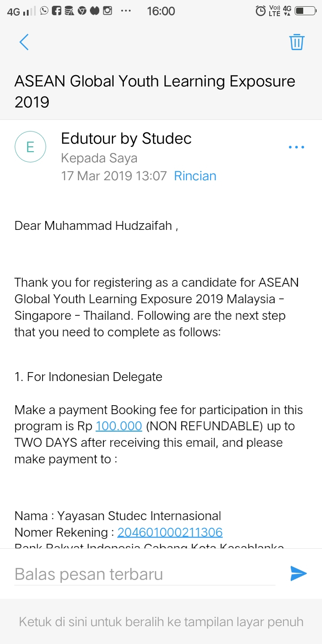This screenshot has width=322, height=644.
Task: Tap the battery indicator icon
Action: pos(305,11)
